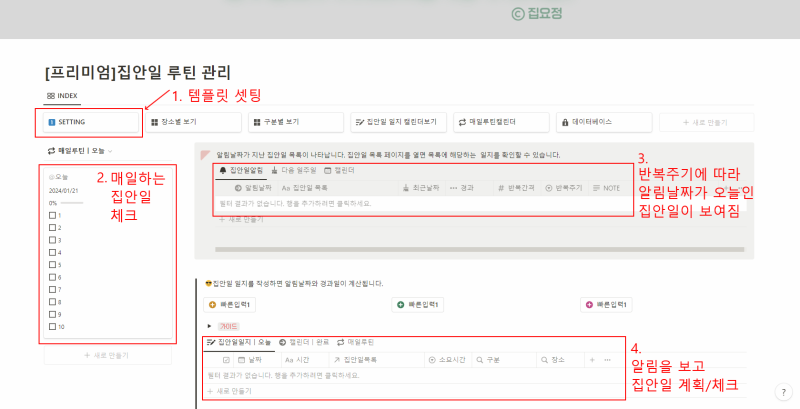Click the date 2024/01/21
Screen dimensions: 800x409
pyautogui.click(x=63, y=191)
